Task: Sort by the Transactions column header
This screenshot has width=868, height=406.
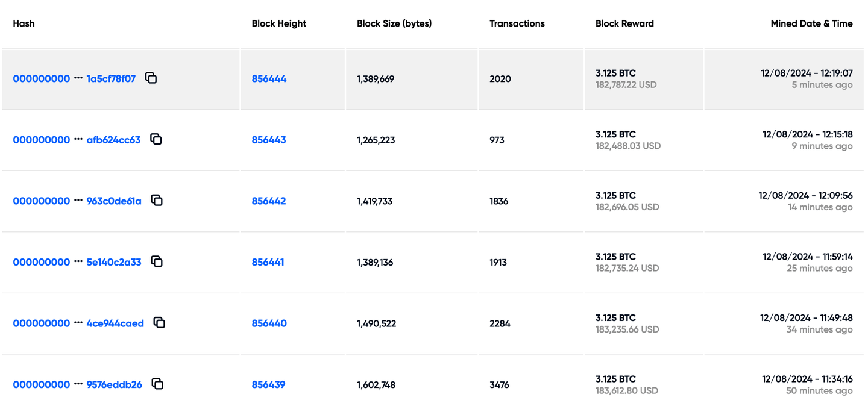Action: pos(517,23)
